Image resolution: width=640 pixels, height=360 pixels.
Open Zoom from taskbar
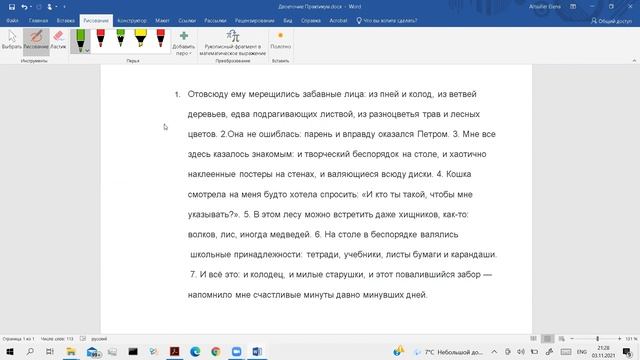236,351
